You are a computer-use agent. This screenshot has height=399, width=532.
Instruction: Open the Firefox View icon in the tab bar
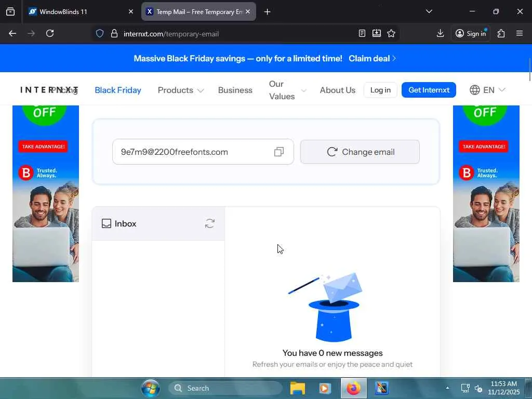[10, 11]
